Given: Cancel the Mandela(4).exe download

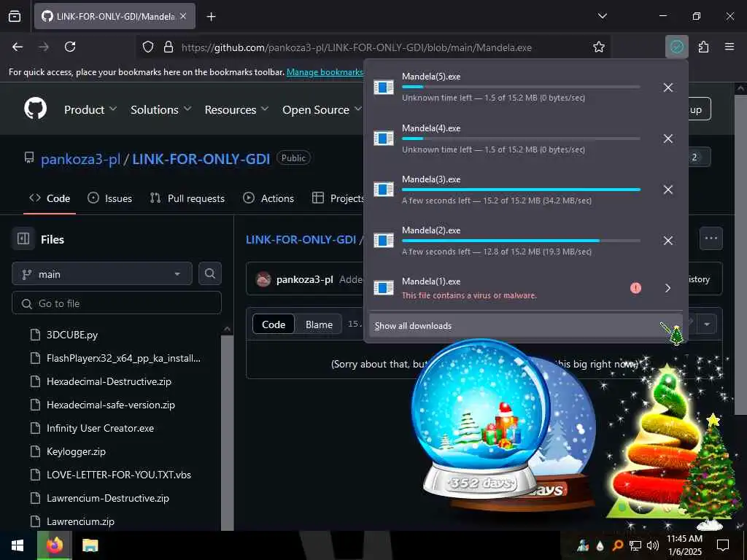Looking at the screenshot, I should 668,139.
